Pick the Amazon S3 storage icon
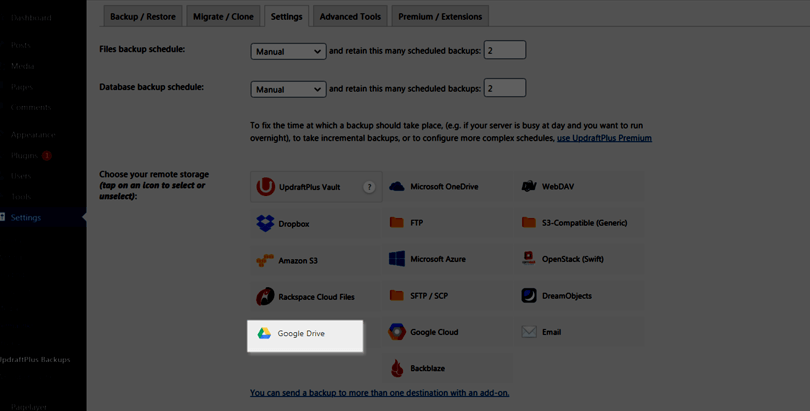 pyautogui.click(x=265, y=260)
